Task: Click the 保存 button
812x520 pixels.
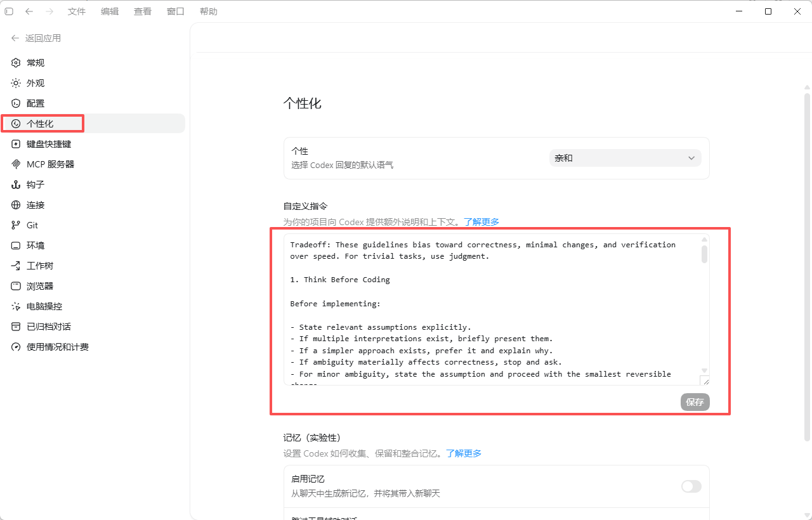Action: click(x=695, y=402)
